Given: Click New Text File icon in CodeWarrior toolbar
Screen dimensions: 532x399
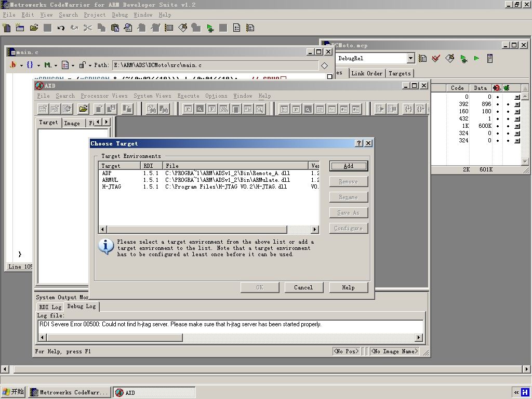Looking at the screenshot, I should click(6, 28).
